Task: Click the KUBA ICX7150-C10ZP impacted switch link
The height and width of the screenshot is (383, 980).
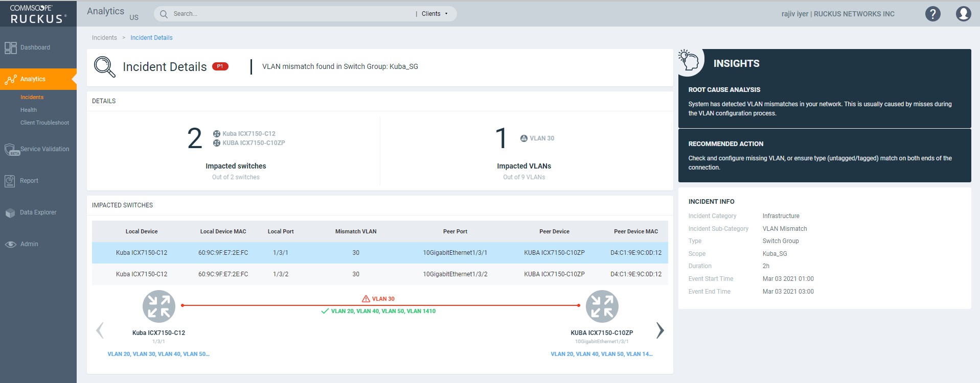Action: (x=254, y=143)
